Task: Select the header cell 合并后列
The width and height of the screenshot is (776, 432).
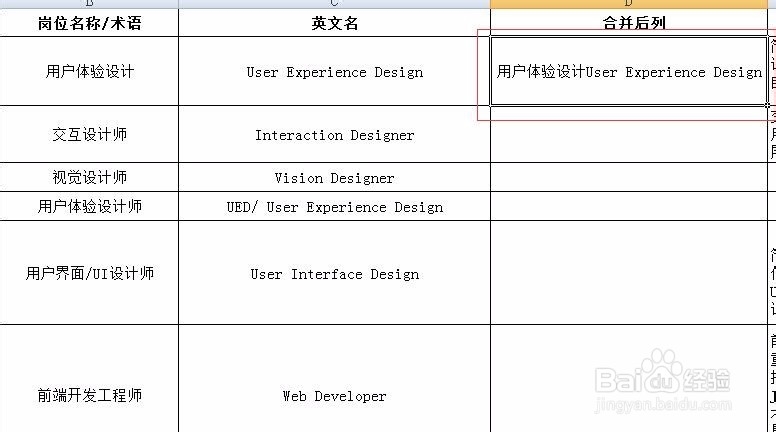Action: click(629, 23)
